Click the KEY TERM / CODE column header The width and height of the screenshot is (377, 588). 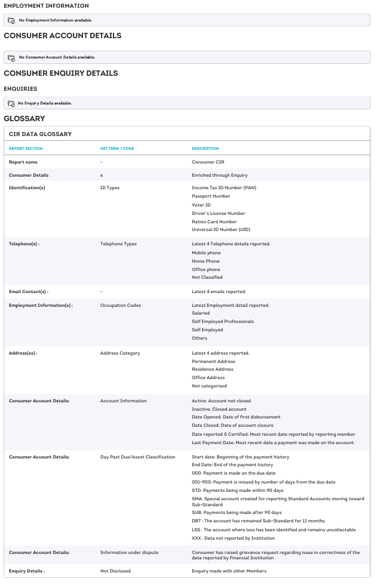click(x=117, y=149)
